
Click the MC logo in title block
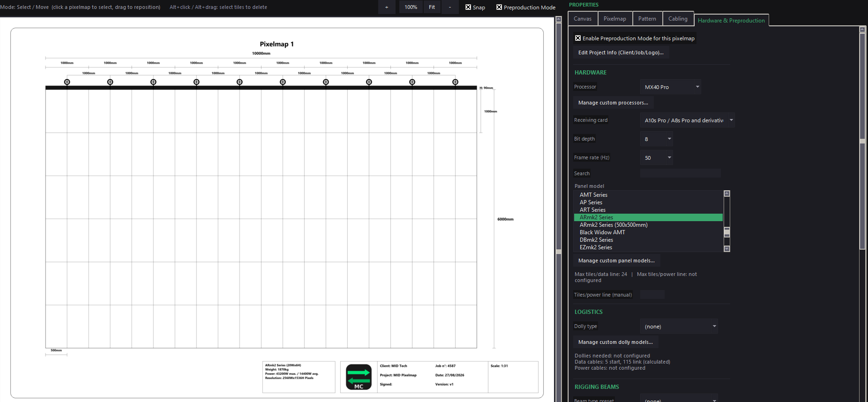tap(359, 377)
